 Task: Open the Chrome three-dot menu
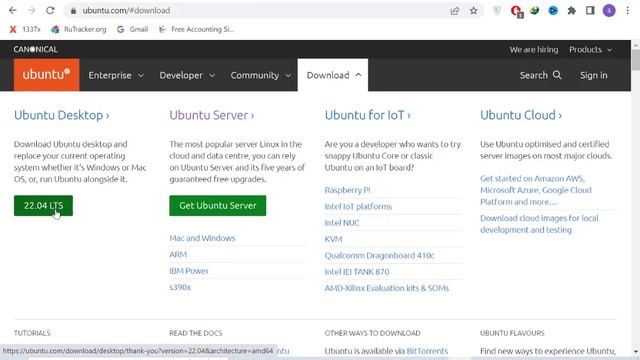pos(628,11)
